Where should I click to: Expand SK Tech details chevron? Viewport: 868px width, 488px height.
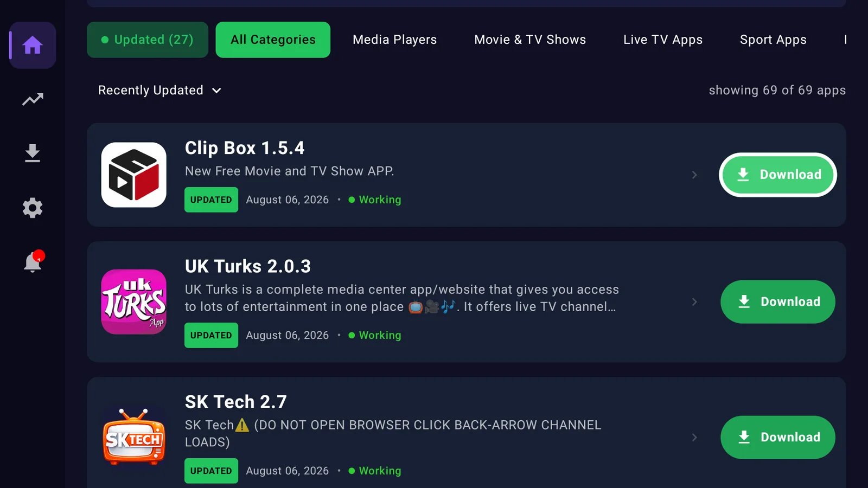pyautogui.click(x=694, y=437)
